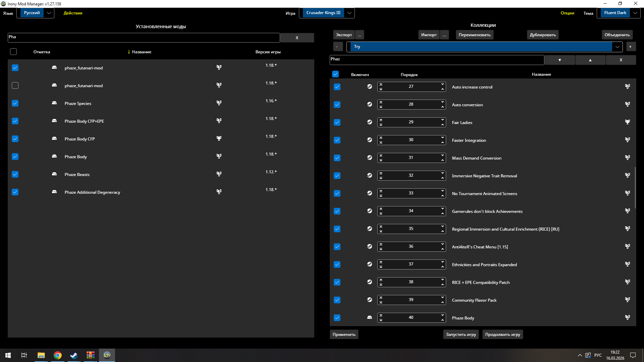This screenshot has height=362, width=644.
Task: Click the Steam source icon for Community Flavor Pack
Action: 370,300
